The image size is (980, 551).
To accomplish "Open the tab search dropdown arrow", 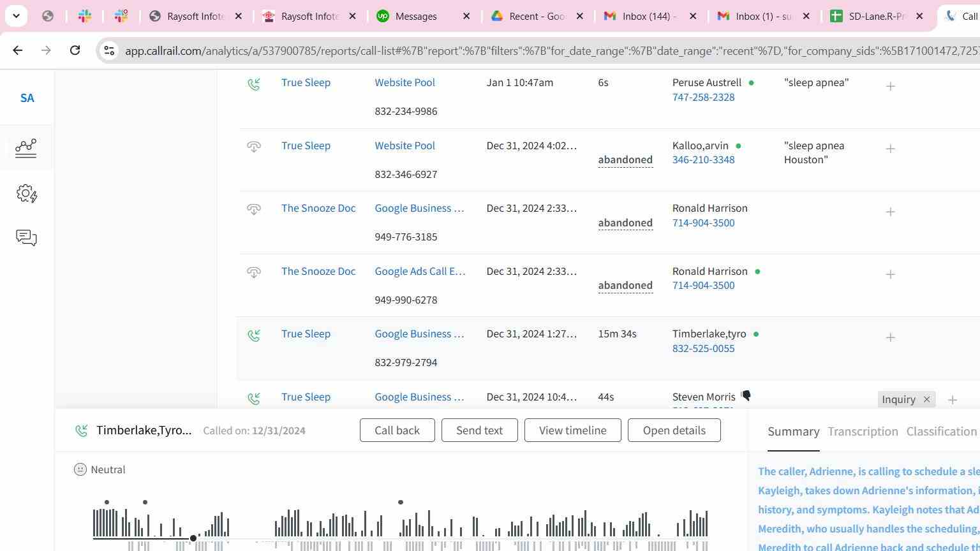I will (16, 16).
